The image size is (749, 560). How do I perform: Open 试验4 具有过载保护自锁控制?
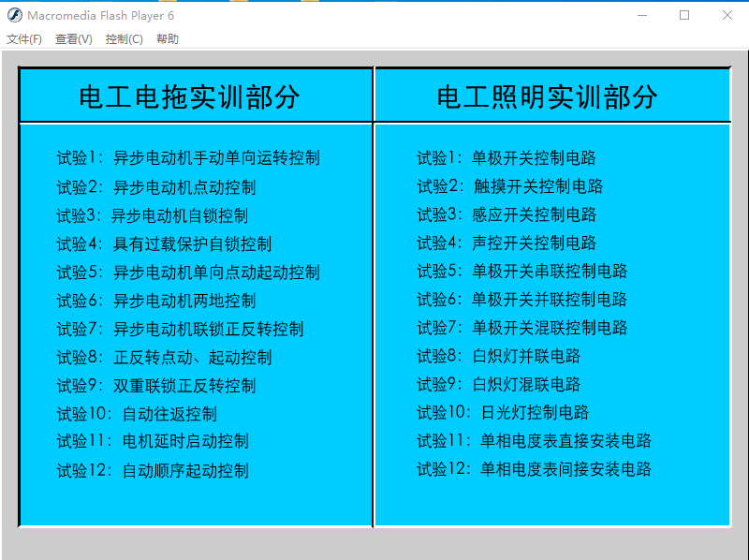click(x=165, y=244)
